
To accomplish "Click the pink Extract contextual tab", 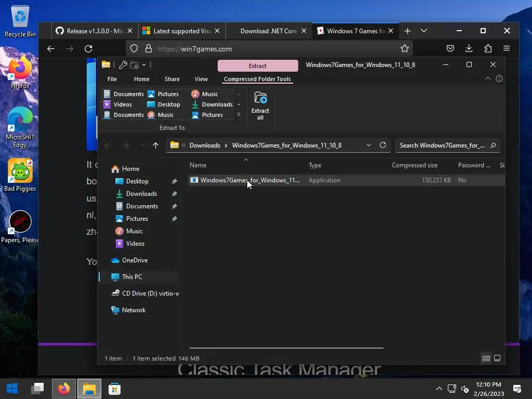I will [258, 66].
